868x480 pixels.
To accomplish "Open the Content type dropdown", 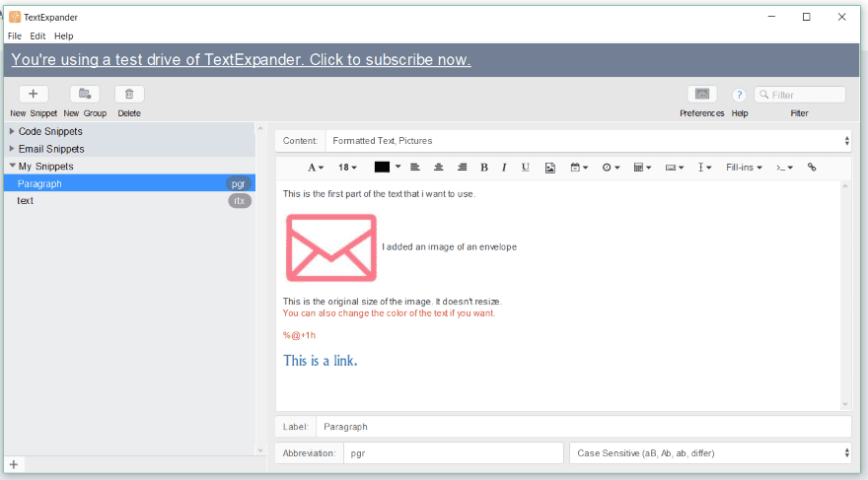I will (x=591, y=141).
